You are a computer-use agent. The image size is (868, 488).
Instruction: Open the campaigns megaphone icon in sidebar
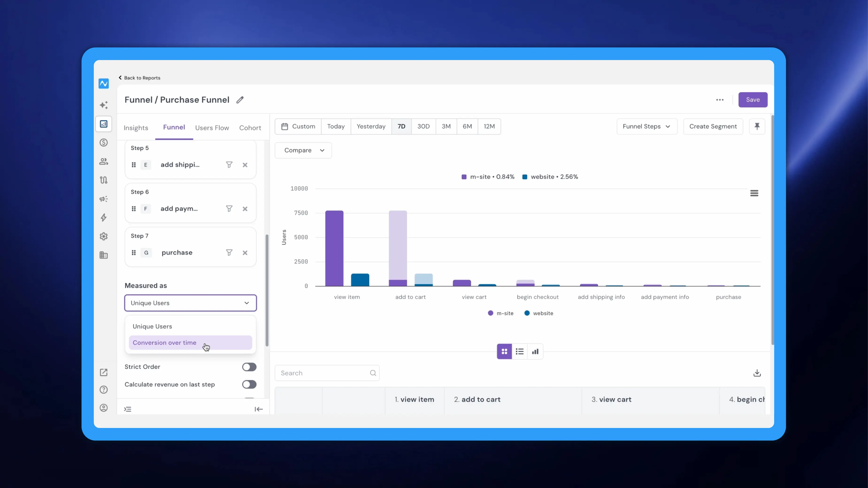104,199
